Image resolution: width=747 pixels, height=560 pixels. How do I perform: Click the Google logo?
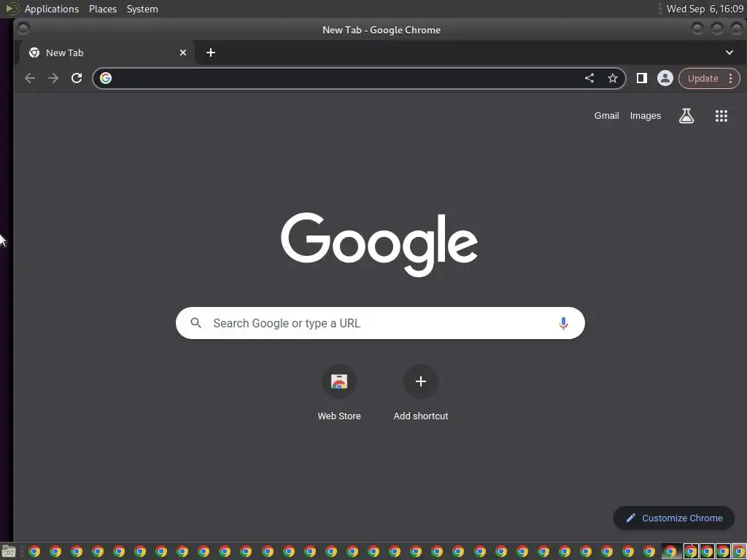pyautogui.click(x=379, y=244)
